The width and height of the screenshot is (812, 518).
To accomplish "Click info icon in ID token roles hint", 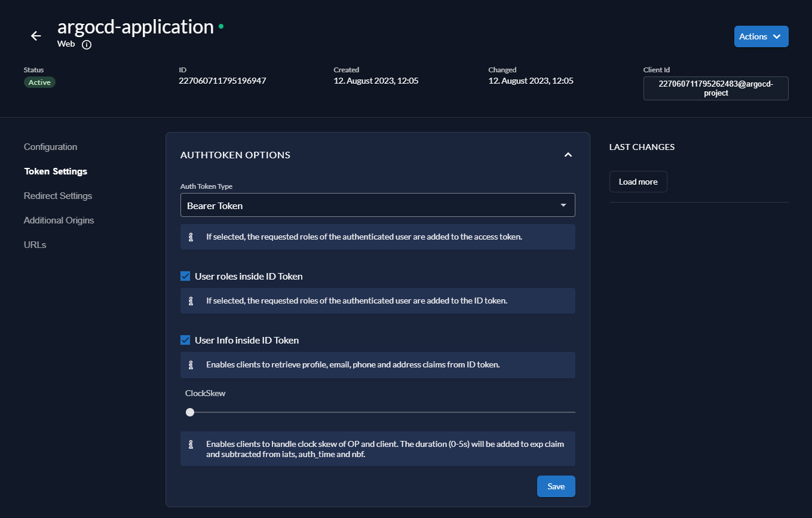I will coord(191,301).
